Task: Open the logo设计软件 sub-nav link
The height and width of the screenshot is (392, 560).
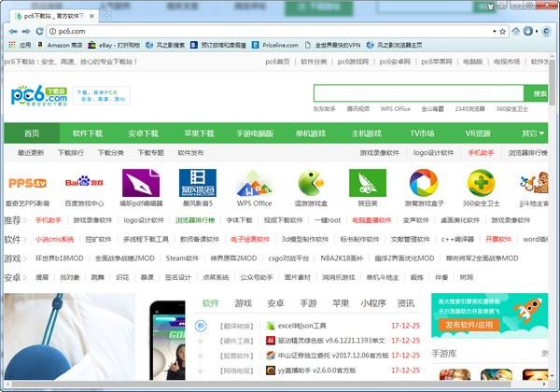Action: pos(433,153)
